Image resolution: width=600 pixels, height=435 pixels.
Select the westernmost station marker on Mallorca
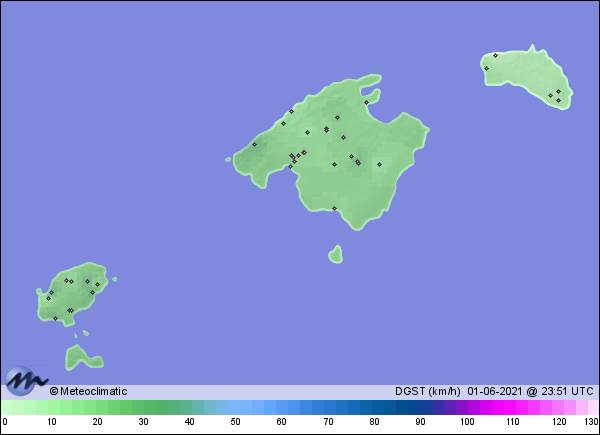pos(254,145)
